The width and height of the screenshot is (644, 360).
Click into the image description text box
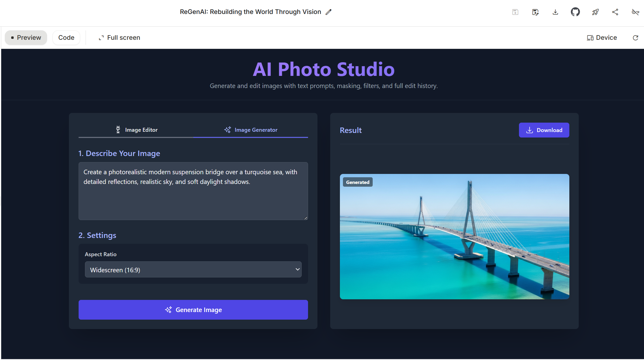(193, 191)
